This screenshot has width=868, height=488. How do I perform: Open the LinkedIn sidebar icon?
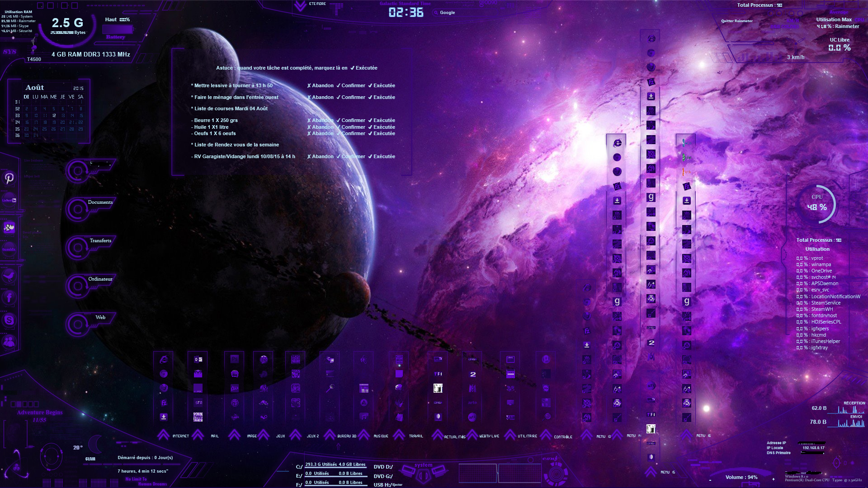9,200
